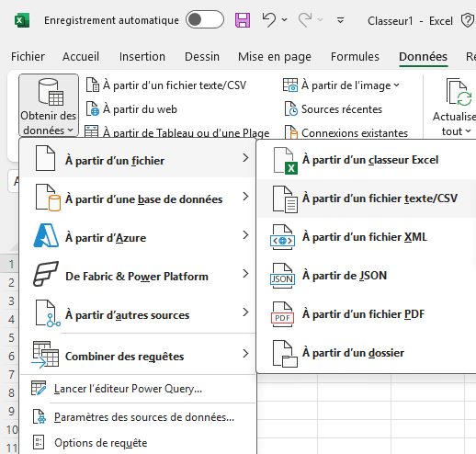Screen dimensions: 476x454
Task: Click the shield privacy icon in title bar
Action: point(468,20)
